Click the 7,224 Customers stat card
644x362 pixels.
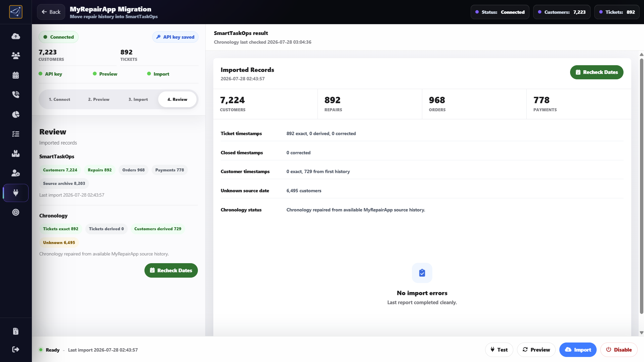(265, 104)
